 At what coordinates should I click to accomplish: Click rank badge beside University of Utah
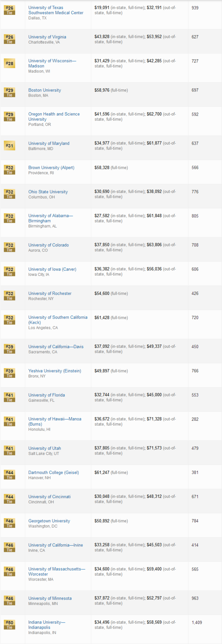click(x=10, y=450)
